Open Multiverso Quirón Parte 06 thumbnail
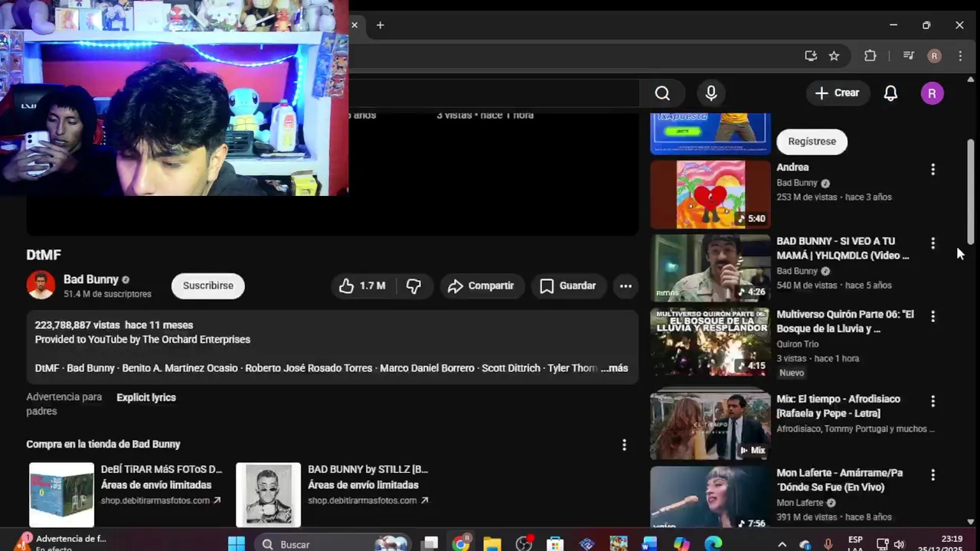Viewport: 980px width, 551px height. tap(710, 342)
